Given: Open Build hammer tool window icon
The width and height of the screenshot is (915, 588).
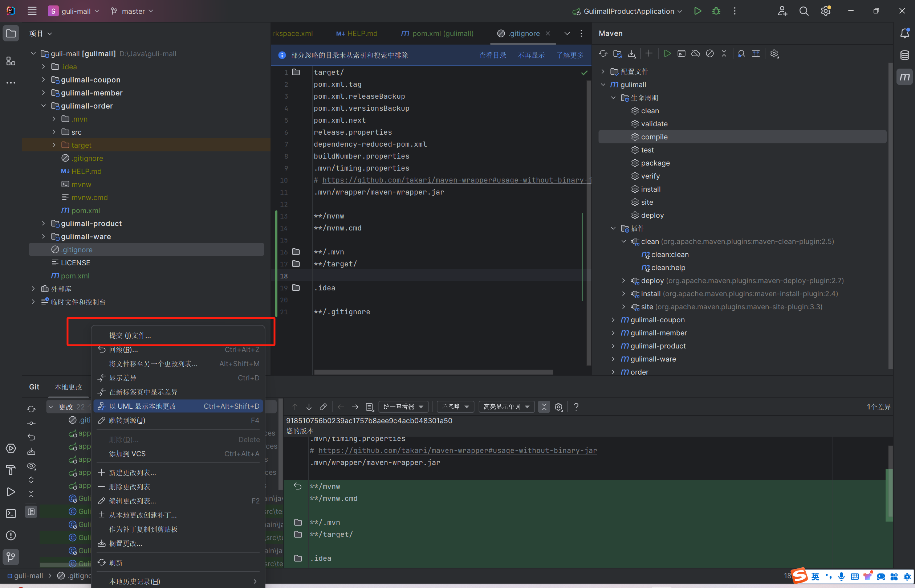Looking at the screenshot, I should point(11,470).
